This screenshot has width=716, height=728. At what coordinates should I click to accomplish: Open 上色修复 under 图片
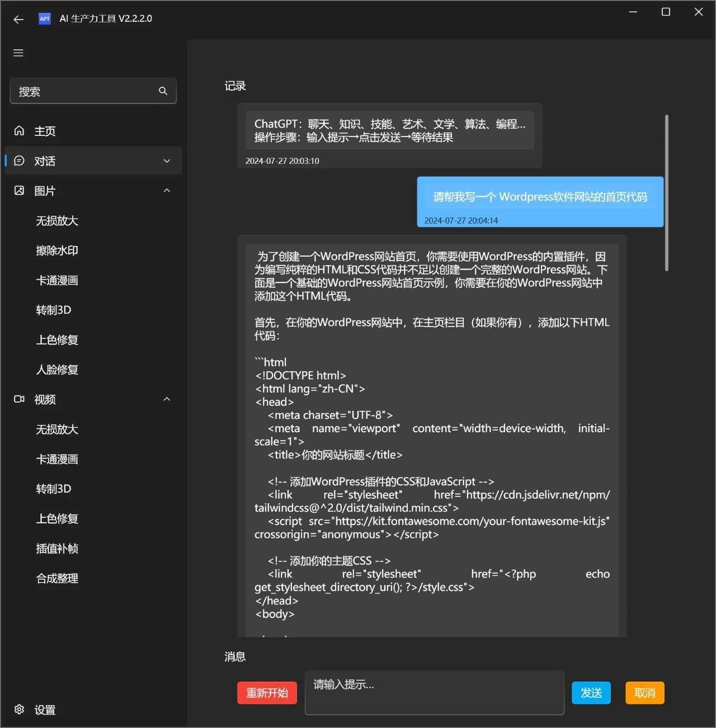click(57, 340)
